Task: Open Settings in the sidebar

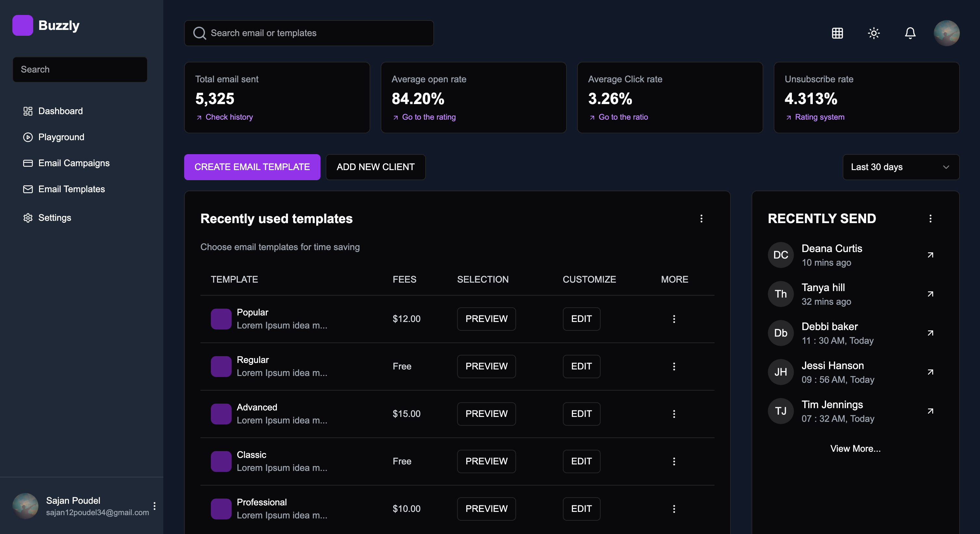Action: click(54, 218)
